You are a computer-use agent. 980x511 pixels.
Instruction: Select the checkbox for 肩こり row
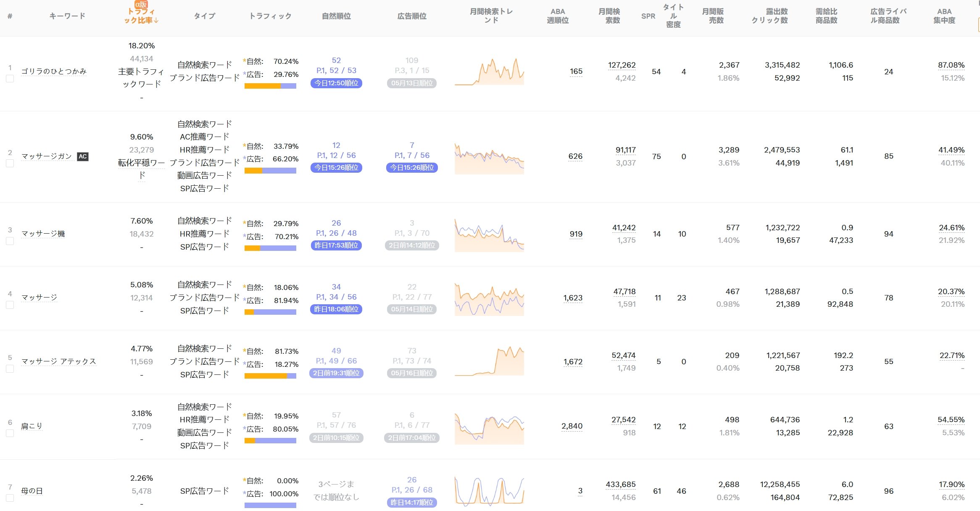10,433
